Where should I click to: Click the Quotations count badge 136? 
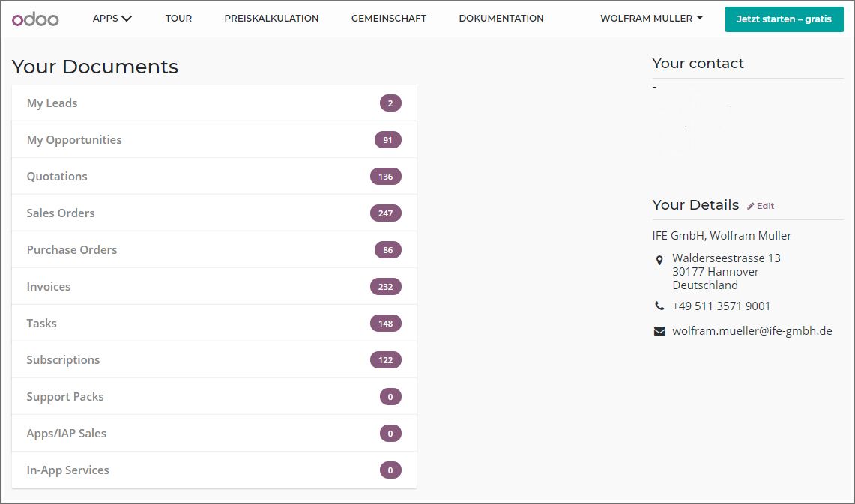pyautogui.click(x=386, y=177)
